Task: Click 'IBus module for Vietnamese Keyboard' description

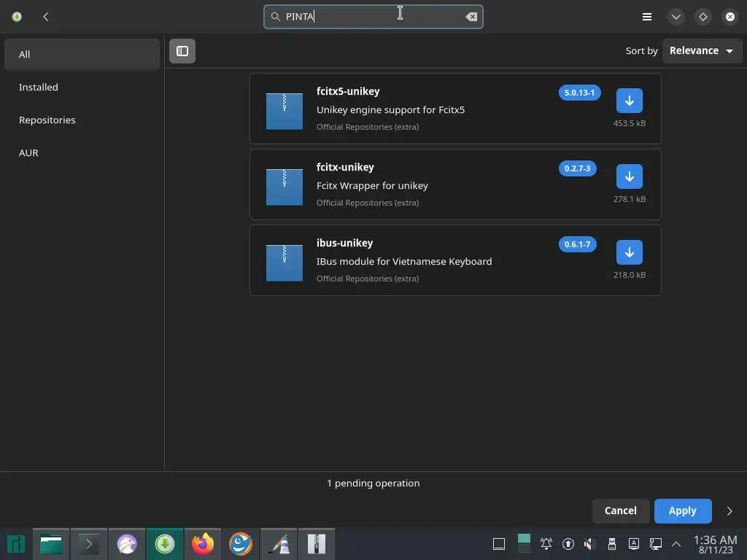Action: [x=404, y=262]
